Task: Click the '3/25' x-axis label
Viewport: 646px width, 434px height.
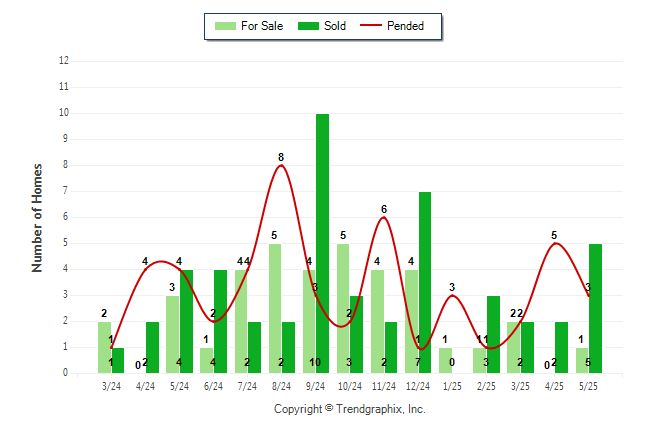Action: [x=520, y=386]
